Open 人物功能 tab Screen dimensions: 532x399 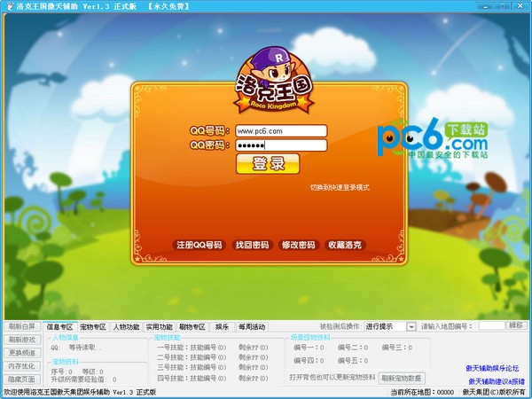point(126,327)
